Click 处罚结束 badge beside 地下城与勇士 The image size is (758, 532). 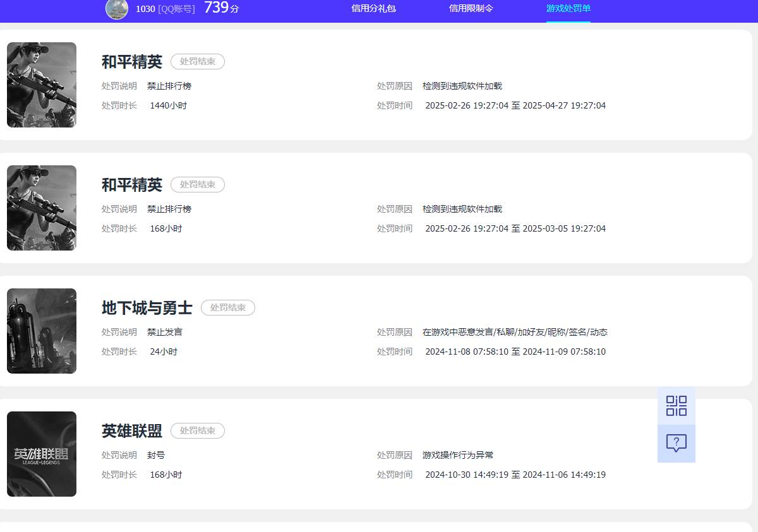tap(227, 308)
